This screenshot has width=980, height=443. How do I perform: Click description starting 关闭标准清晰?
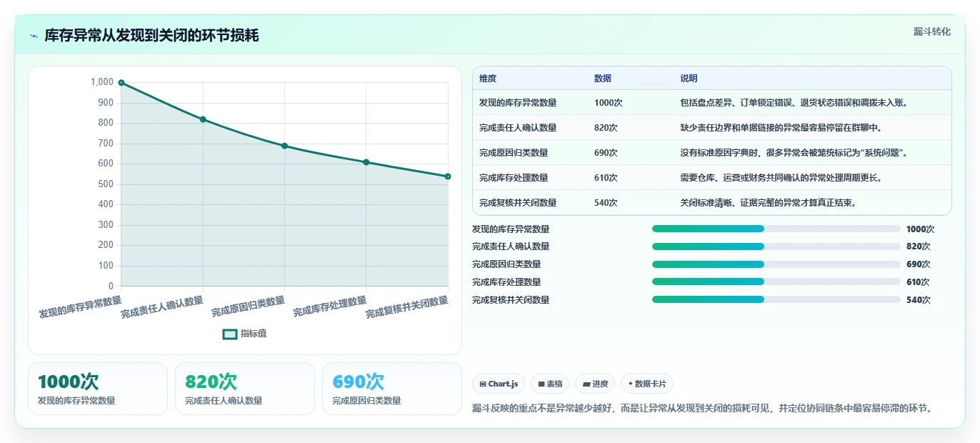(769, 203)
